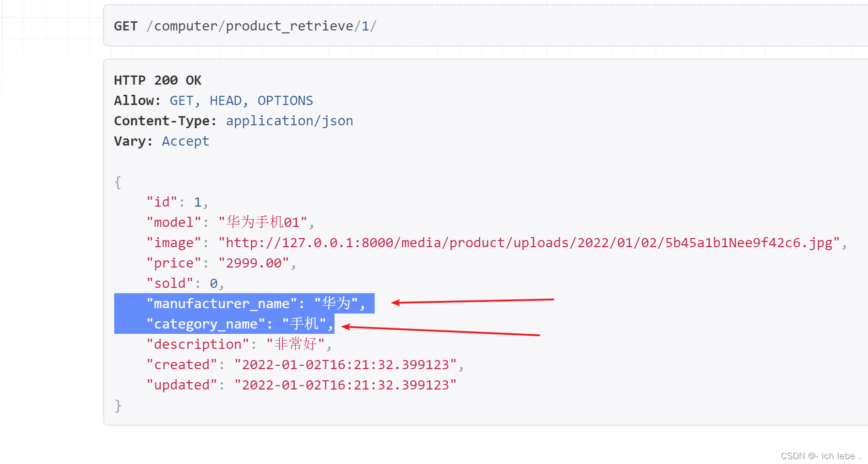Click the "sold" value 0
868x464 pixels.
tap(213, 284)
